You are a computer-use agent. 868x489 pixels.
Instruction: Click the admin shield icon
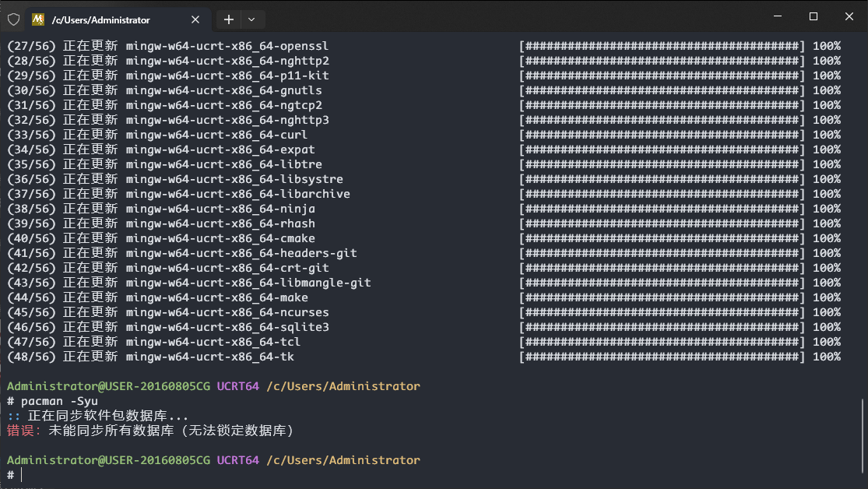coord(13,19)
